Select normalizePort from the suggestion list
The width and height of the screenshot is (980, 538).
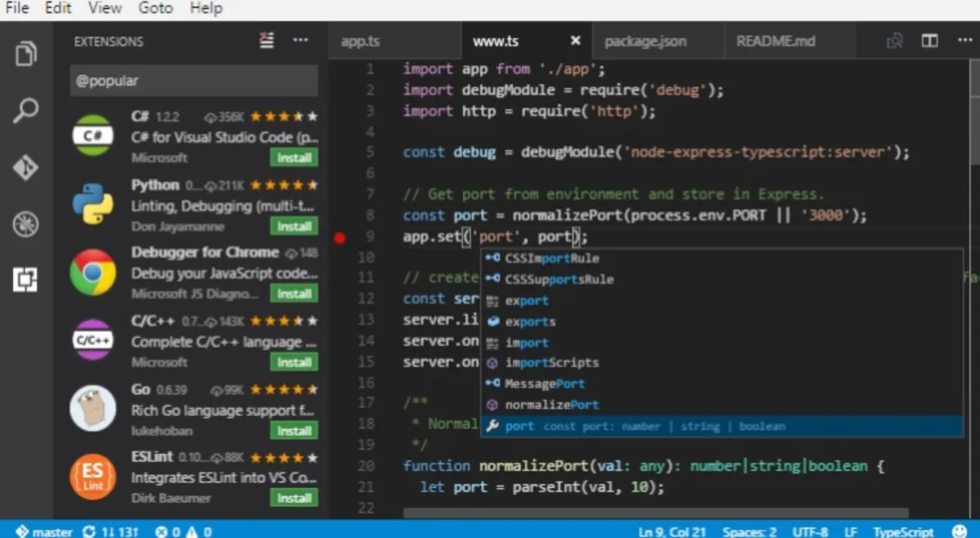(551, 405)
